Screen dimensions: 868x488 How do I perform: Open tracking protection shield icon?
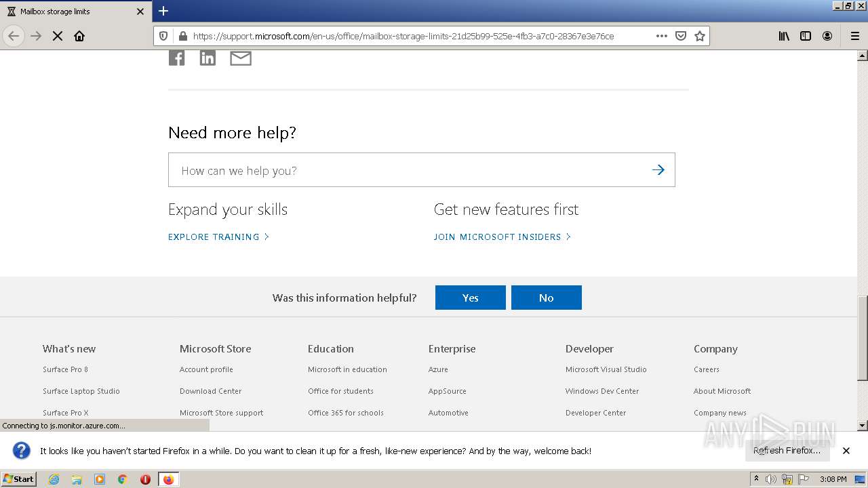click(163, 36)
